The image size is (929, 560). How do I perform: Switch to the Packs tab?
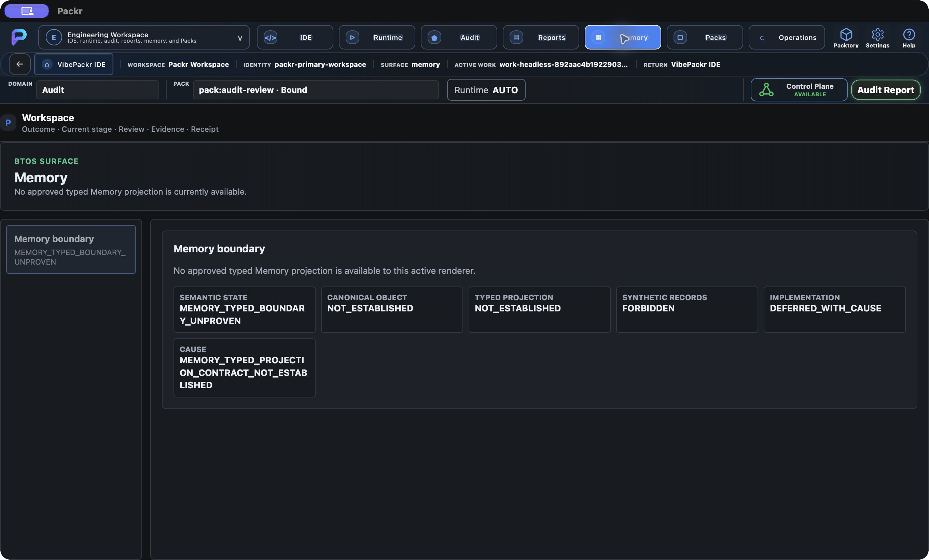pos(705,37)
